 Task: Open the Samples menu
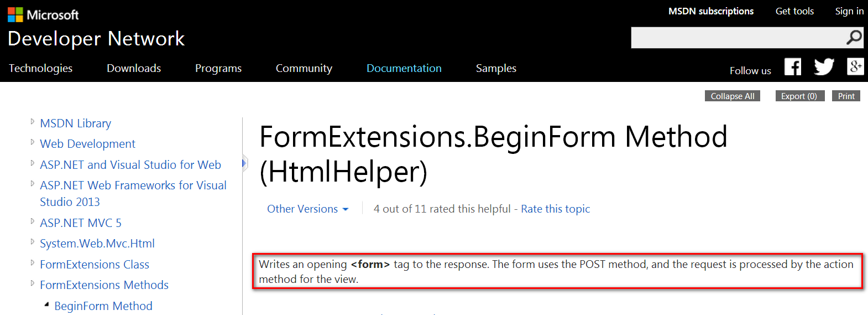click(496, 68)
